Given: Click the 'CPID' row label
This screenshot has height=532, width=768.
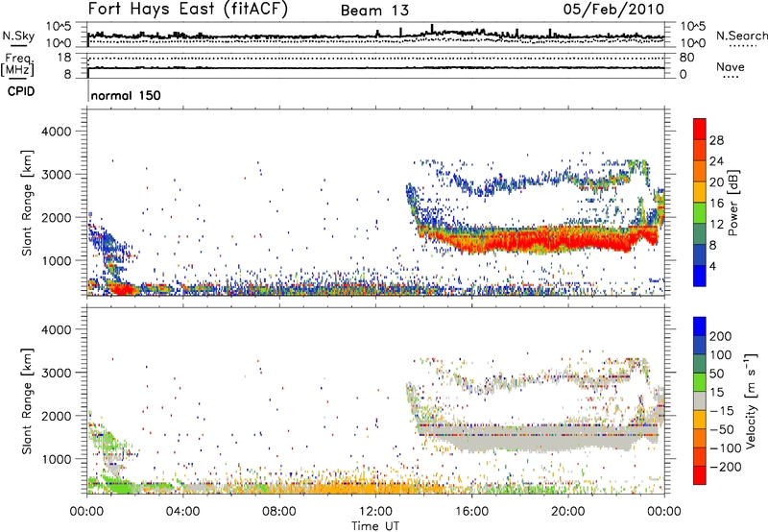Looking at the screenshot, I should 21,91.
